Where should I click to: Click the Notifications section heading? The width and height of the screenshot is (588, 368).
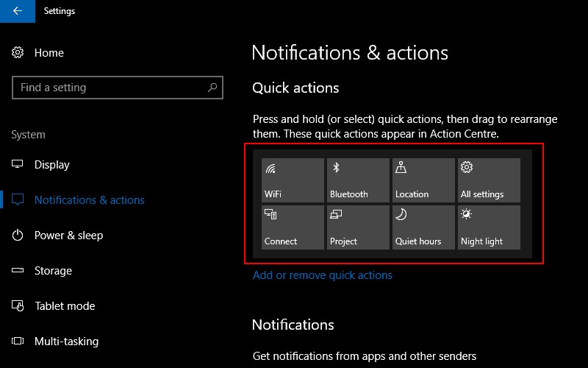[x=293, y=325]
